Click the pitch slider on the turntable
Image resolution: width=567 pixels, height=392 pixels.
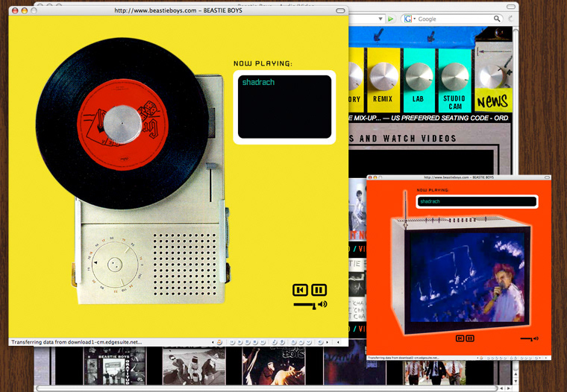coord(211,183)
